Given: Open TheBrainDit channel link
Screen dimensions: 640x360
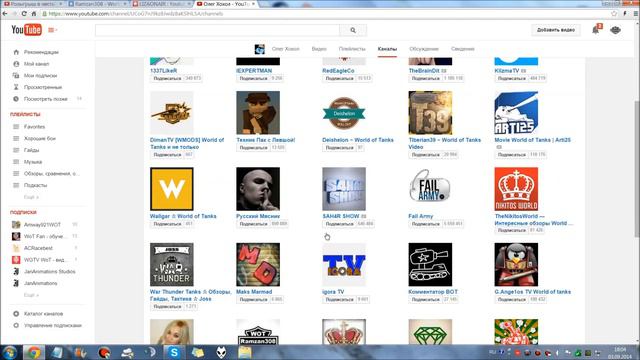Looking at the screenshot, I should 424,71.
